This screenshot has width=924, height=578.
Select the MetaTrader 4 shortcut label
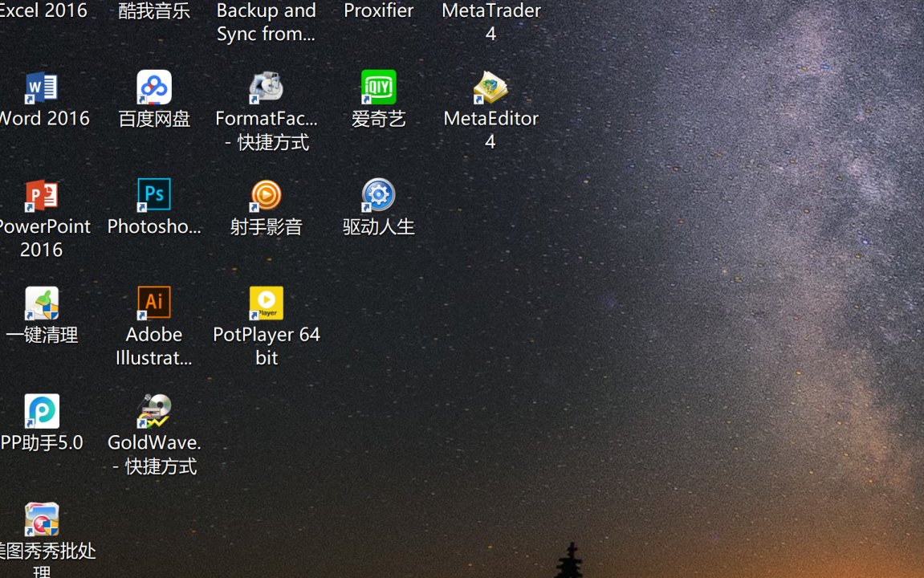(x=490, y=22)
